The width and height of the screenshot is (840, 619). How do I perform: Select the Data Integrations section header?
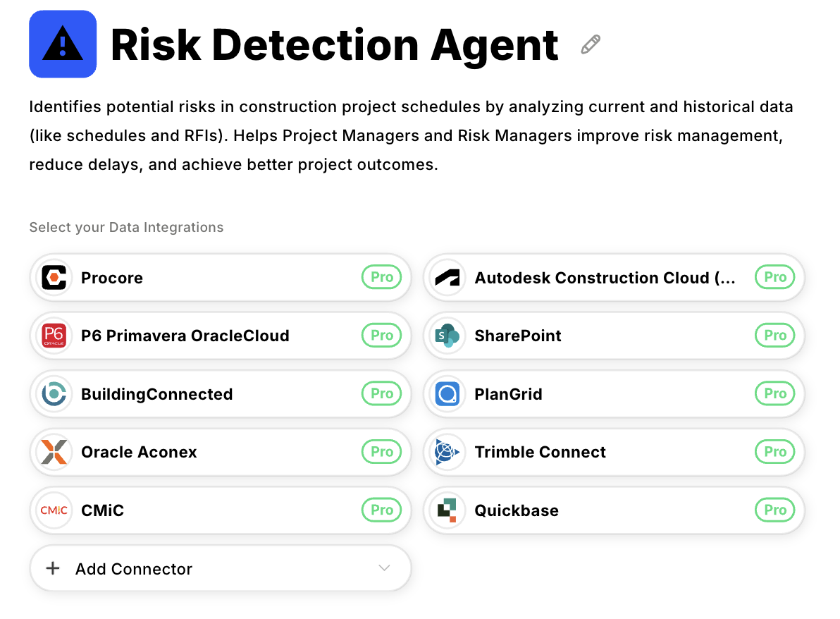tap(125, 227)
